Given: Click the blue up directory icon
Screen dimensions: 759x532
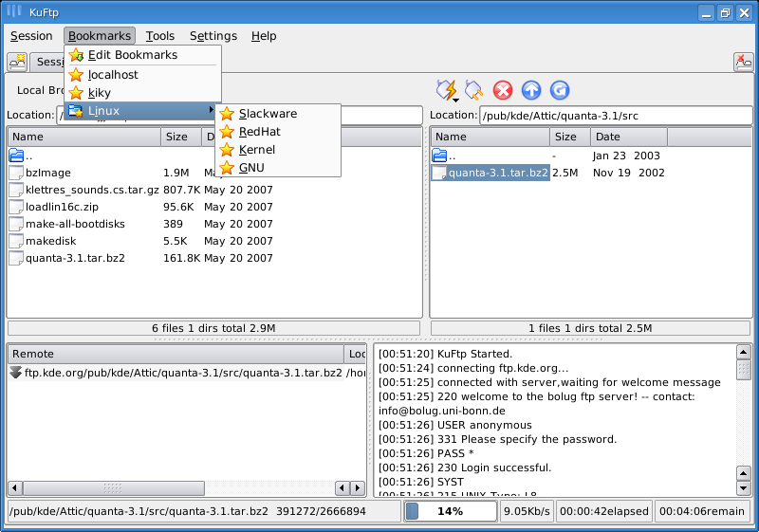Looking at the screenshot, I should 531,90.
